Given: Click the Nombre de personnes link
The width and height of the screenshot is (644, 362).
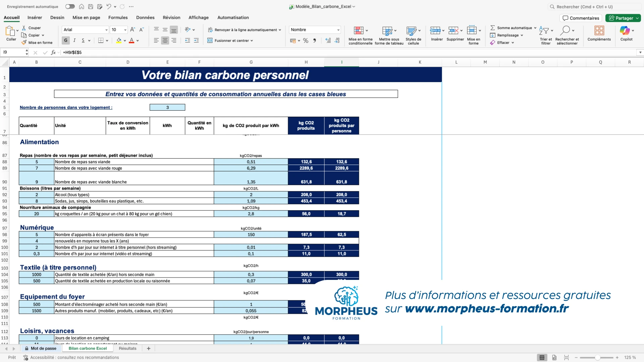Looking at the screenshot, I should (66, 108).
